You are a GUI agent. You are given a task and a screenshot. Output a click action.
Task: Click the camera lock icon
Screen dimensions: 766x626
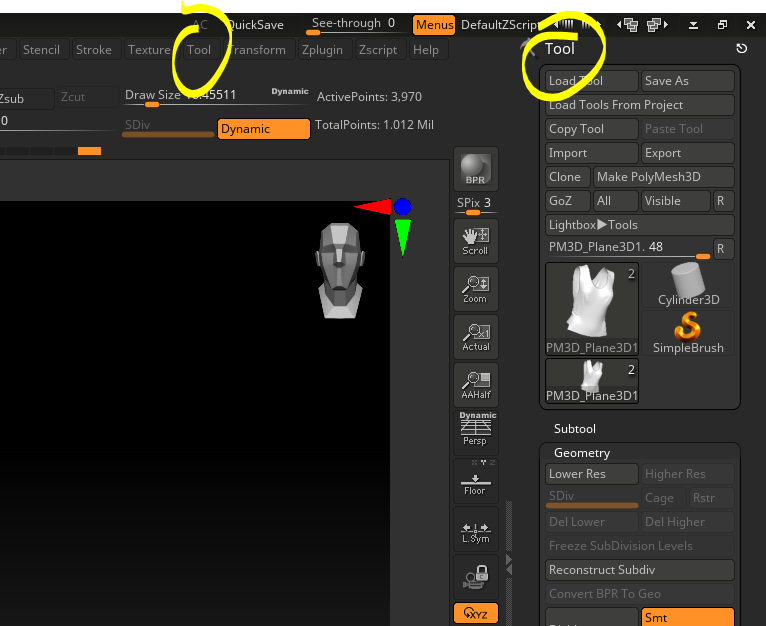pyautogui.click(x=475, y=577)
